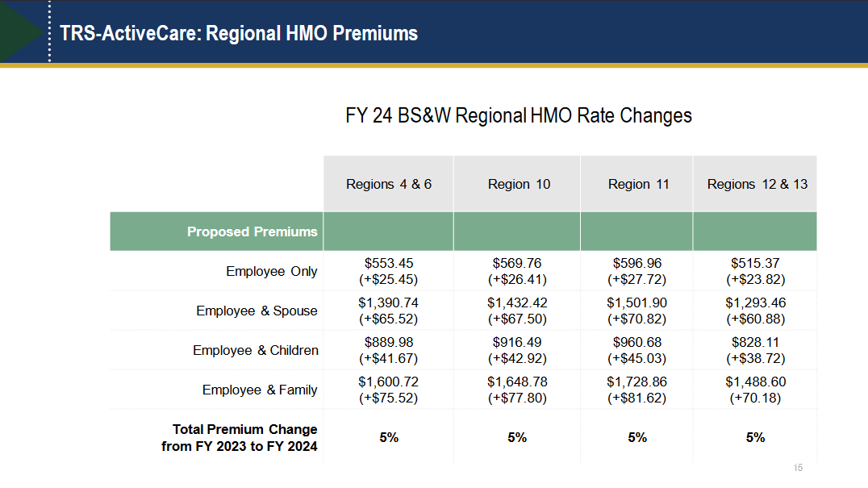Click the Region 11 column header
This screenshot has width=868, height=488.
click(x=638, y=184)
